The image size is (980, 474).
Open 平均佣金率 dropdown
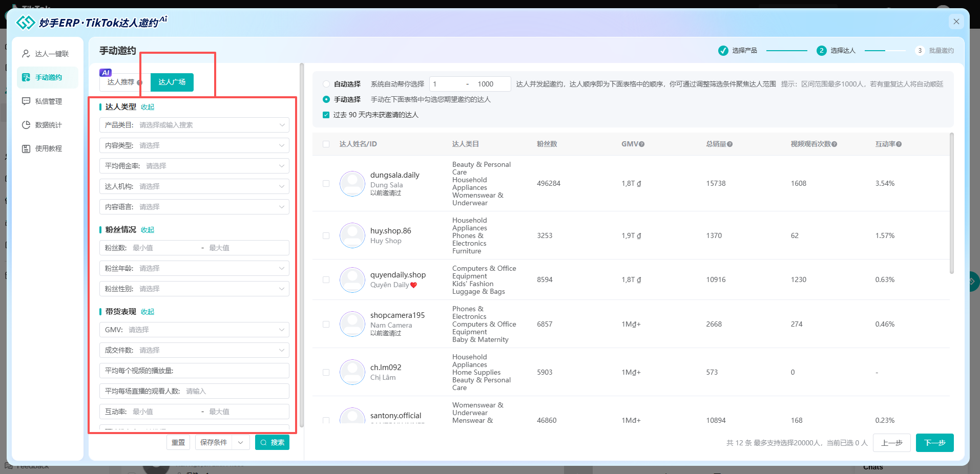194,166
